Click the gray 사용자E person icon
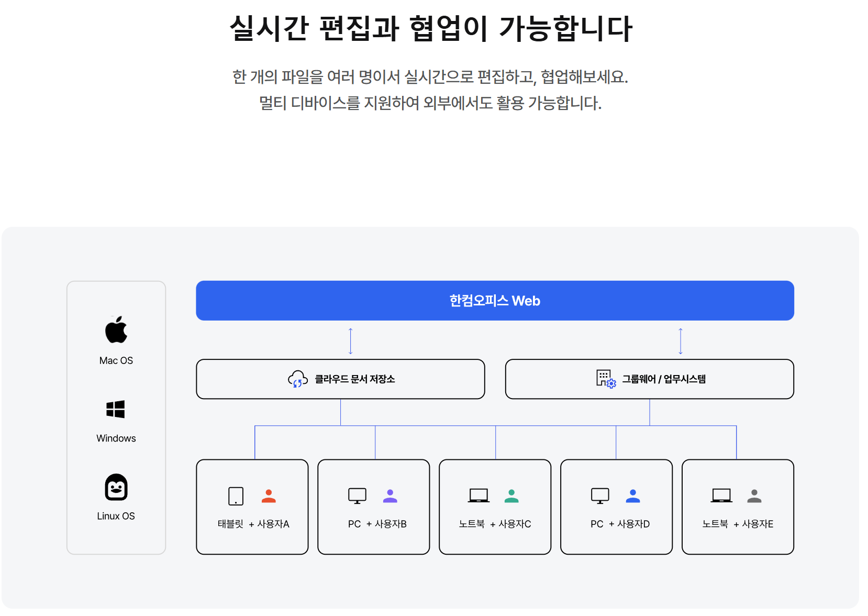The width and height of the screenshot is (868, 616). pos(754,496)
